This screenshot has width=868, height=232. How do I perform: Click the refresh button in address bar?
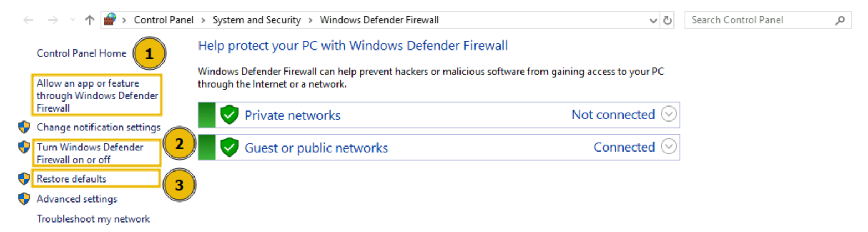[x=668, y=20]
